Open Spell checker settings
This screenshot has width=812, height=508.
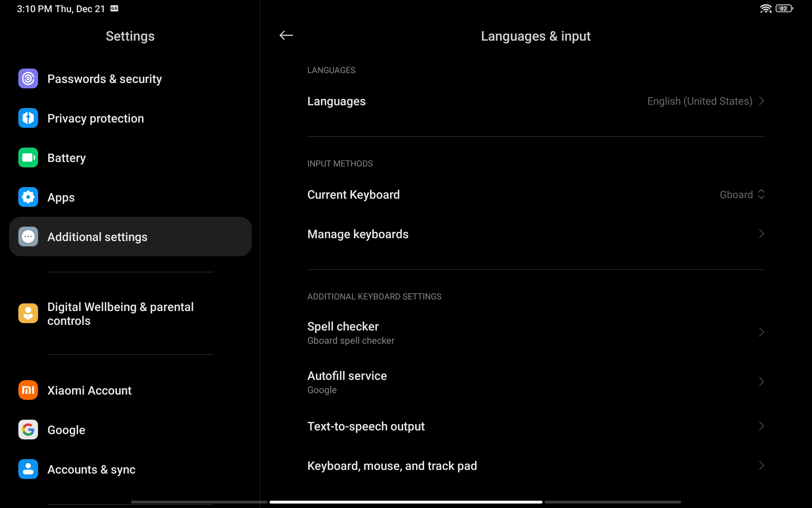(x=536, y=332)
